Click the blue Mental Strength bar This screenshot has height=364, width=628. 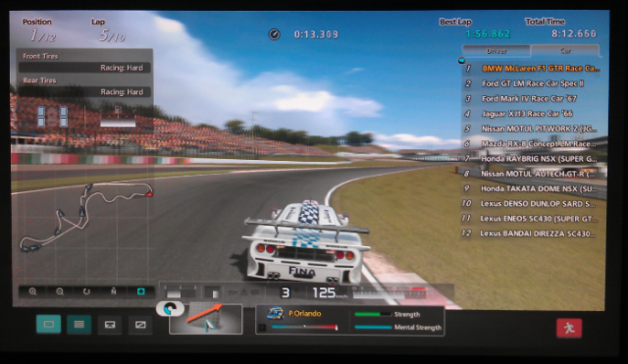tap(373, 327)
